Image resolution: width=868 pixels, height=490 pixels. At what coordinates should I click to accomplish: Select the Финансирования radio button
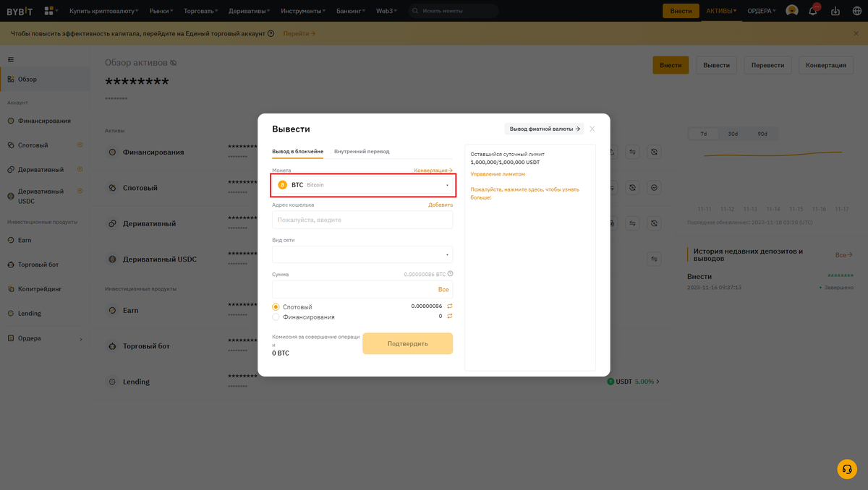[x=276, y=317]
